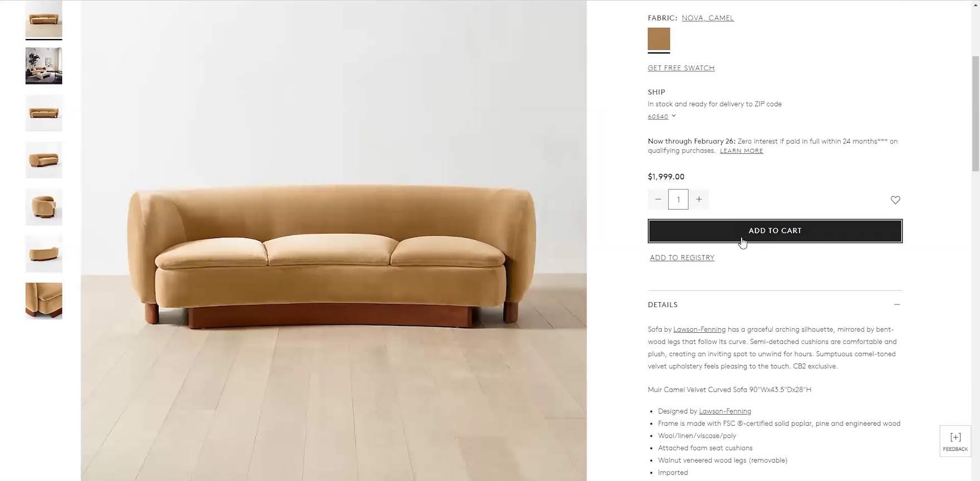Screen dimensions: 980x481
Task: Open the Get Free Swatch link
Action: [681, 68]
